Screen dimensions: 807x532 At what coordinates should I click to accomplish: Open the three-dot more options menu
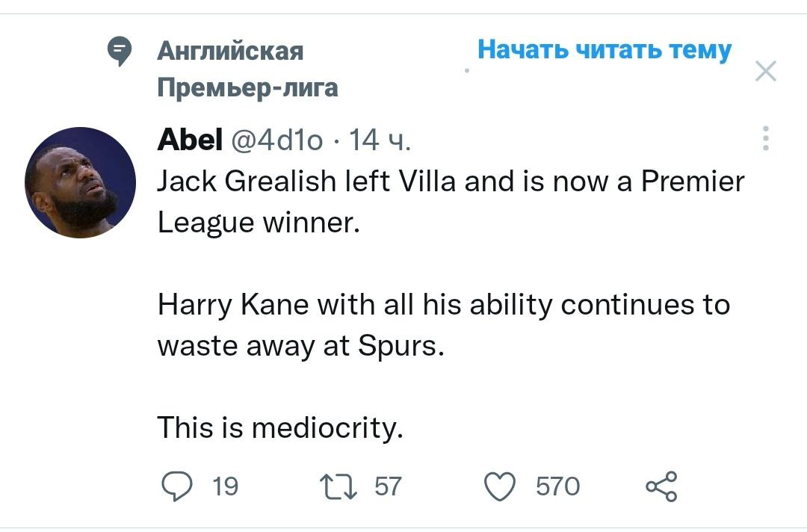766,138
